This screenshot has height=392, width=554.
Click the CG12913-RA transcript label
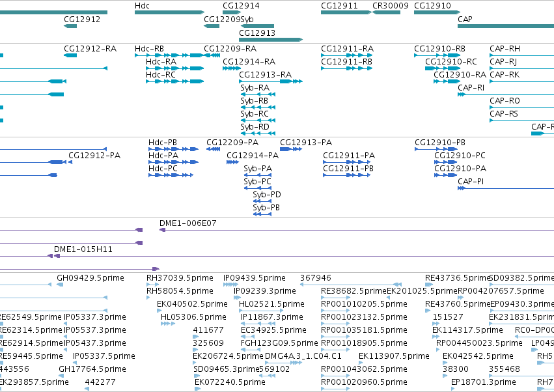266,75
